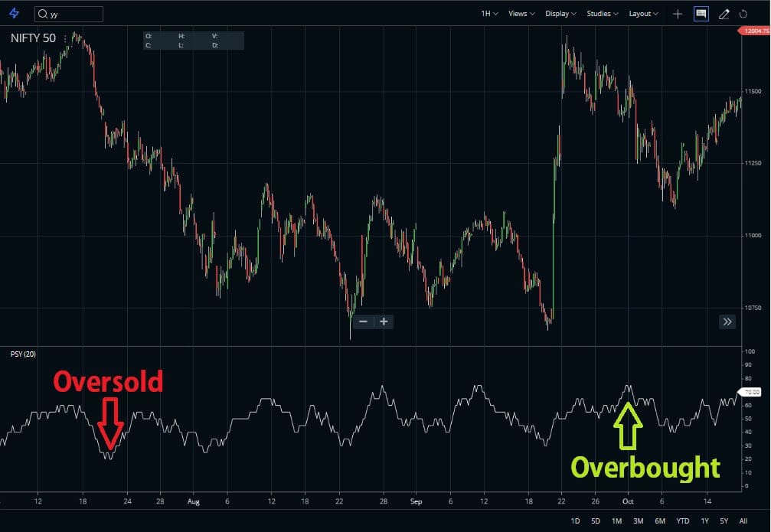This screenshot has width=771, height=532.
Task: Select the All time range
Action: click(x=743, y=521)
